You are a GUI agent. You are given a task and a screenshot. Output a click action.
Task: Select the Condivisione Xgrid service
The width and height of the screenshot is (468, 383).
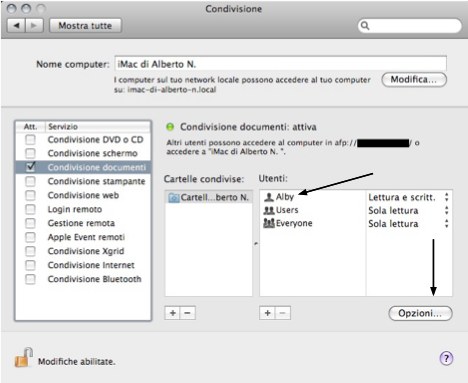coord(86,251)
